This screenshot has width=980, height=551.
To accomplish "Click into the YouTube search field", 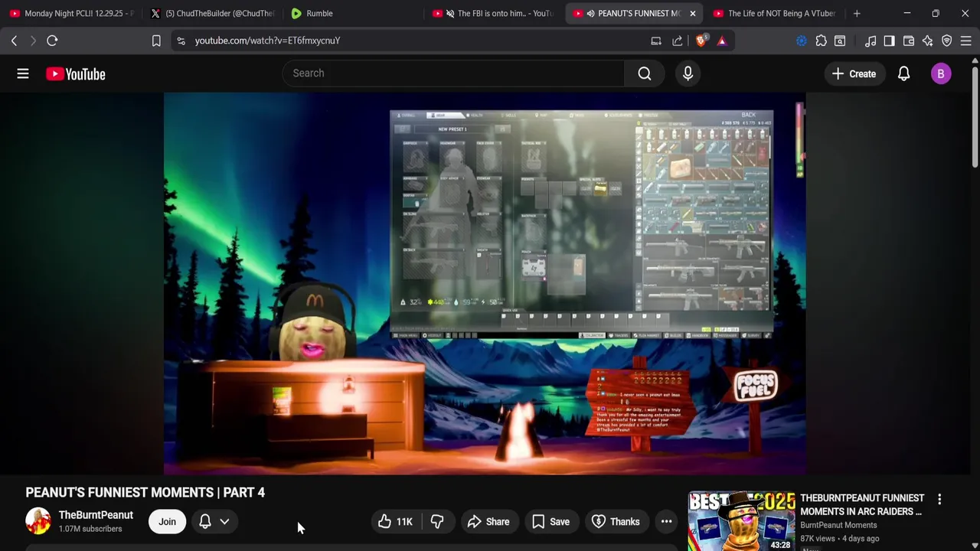I will [x=453, y=73].
